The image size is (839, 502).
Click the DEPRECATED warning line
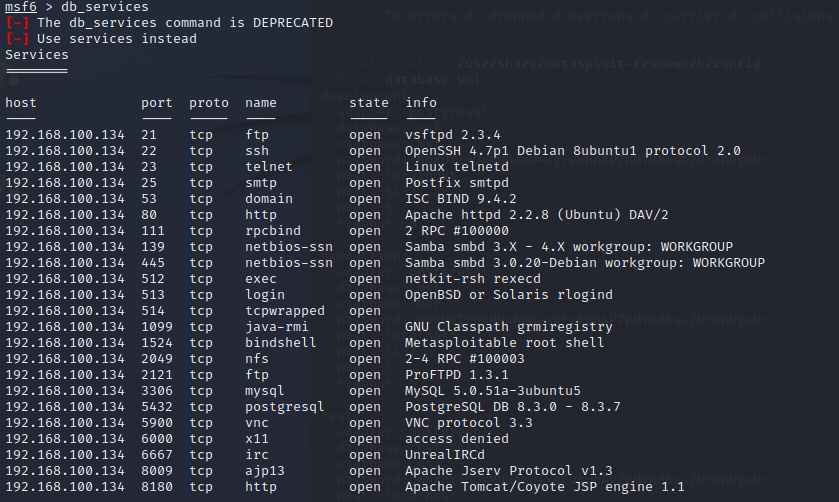click(x=169, y=23)
